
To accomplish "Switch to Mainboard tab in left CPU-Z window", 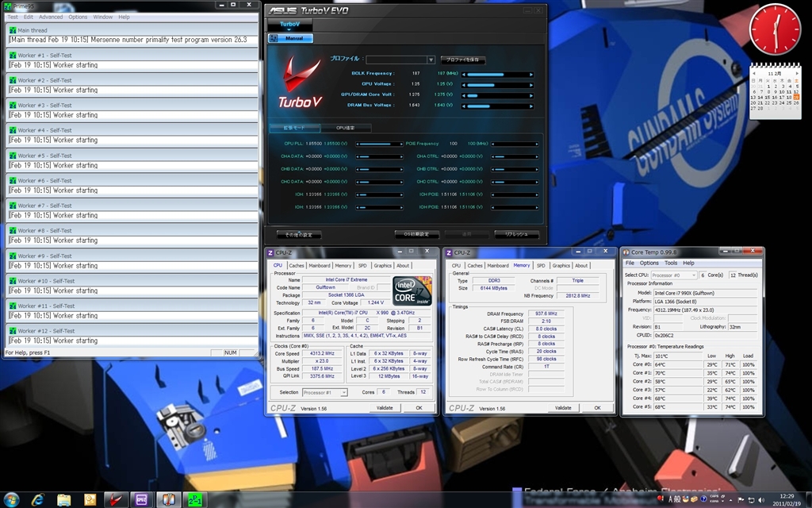I will 320,266.
